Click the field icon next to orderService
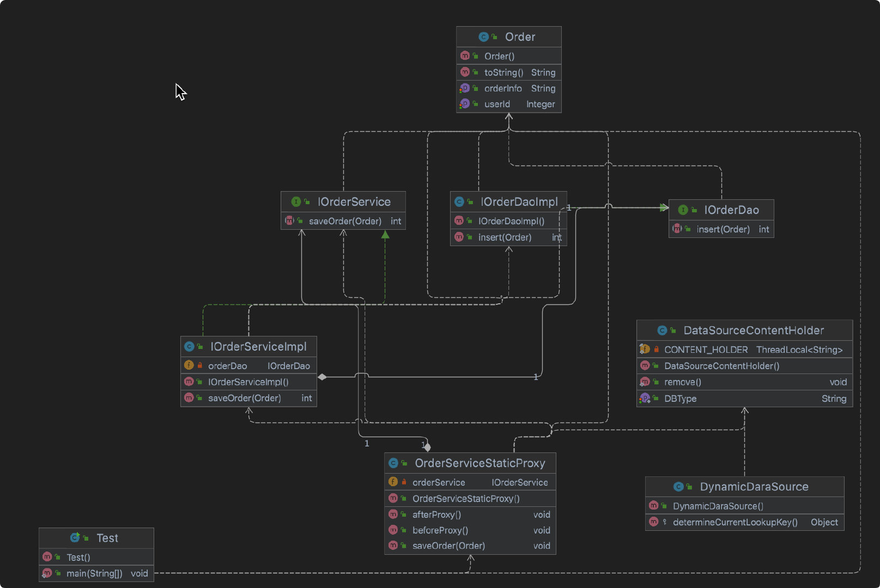Viewport: 880px width, 588px height. (x=393, y=482)
